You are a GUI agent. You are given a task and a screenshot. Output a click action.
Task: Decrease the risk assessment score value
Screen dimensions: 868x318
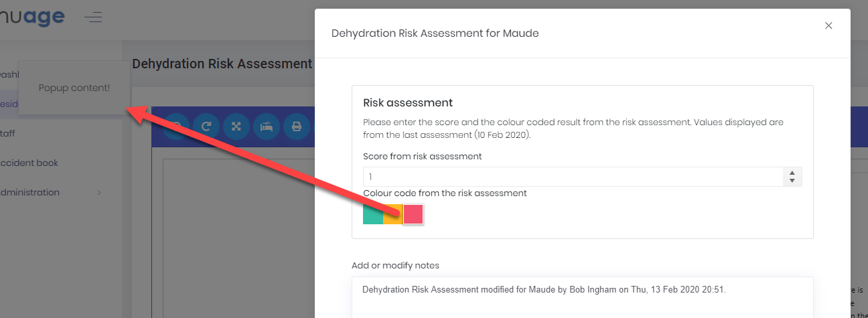[792, 181]
